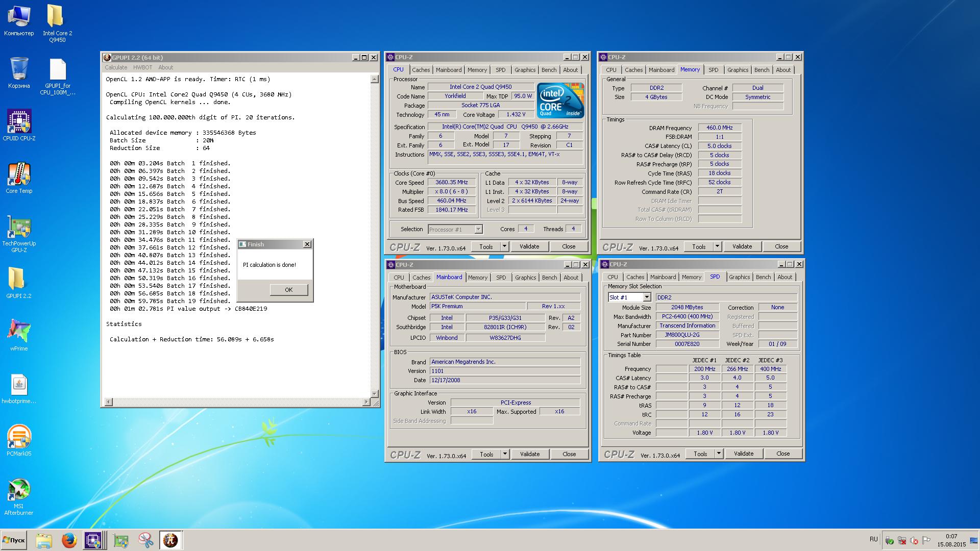The height and width of the screenshot is (551, 980).
Task: Click Validate in the CPU-Z SPD window
Action: (x=744, y=454)
